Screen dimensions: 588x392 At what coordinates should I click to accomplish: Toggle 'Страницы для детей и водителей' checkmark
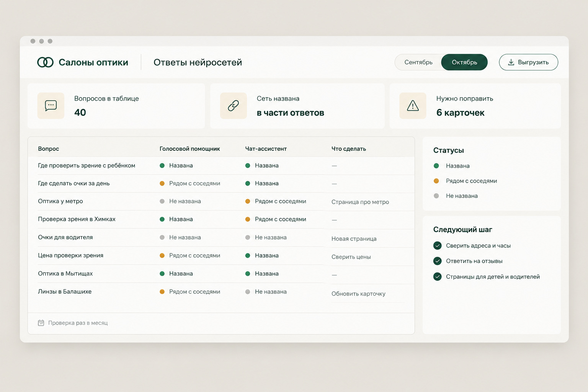[438, 277]
